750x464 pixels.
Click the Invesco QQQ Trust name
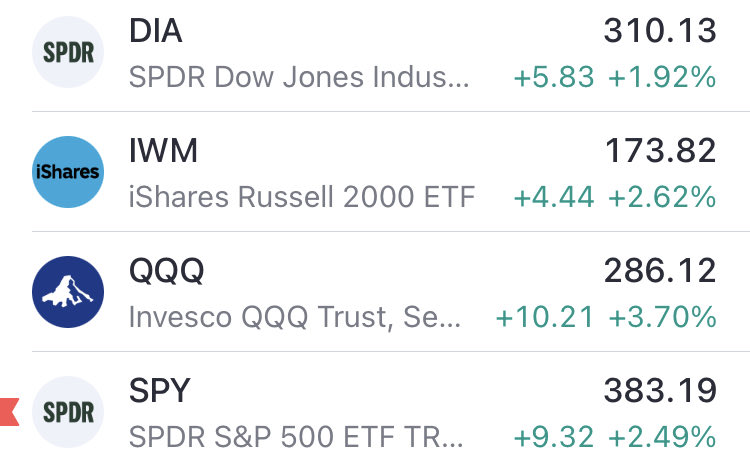pos(298,318)
